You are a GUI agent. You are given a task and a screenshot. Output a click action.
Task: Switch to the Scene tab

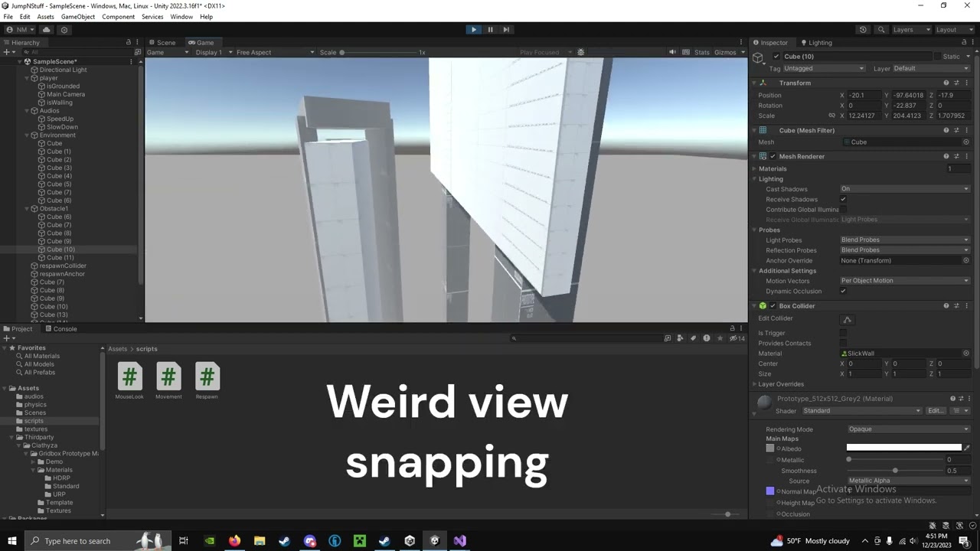coord(162,43)
